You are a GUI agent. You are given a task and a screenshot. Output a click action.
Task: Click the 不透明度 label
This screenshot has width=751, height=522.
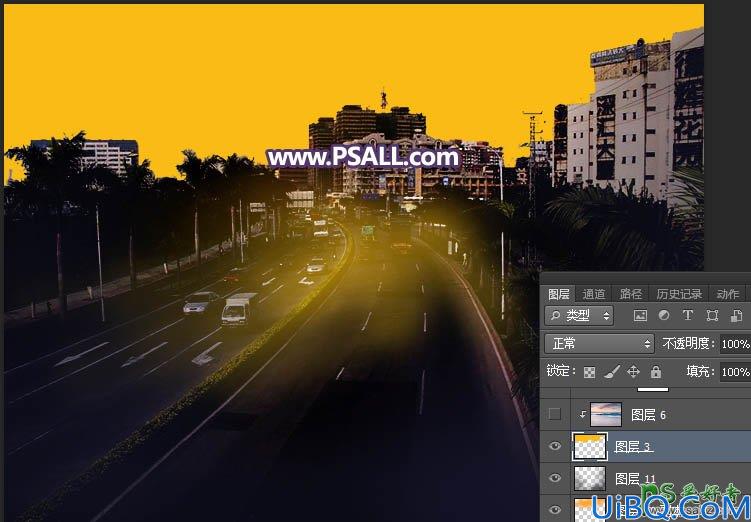[689, 343]
